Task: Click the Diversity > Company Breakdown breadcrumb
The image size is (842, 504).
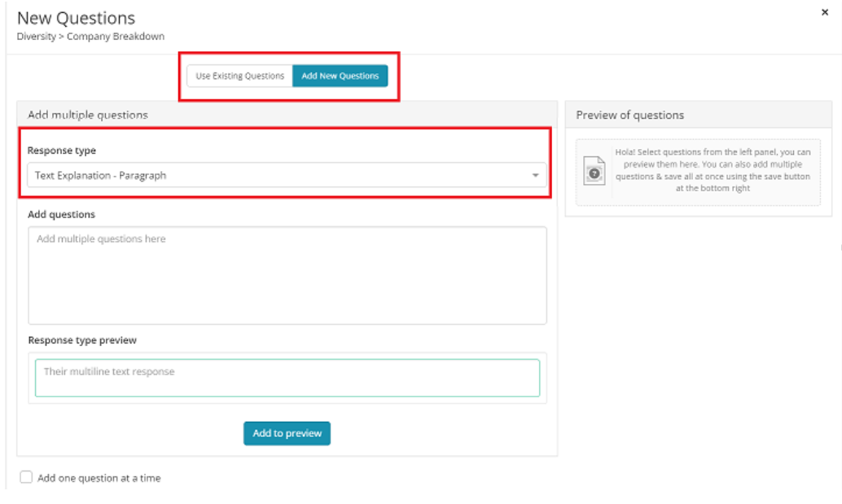Action: (x=90, y=37)
